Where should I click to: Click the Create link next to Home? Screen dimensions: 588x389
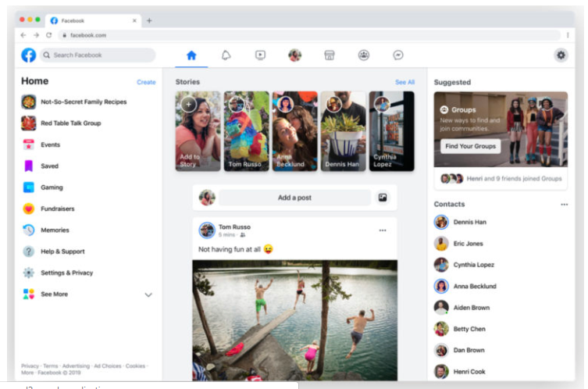pos(146,82)
